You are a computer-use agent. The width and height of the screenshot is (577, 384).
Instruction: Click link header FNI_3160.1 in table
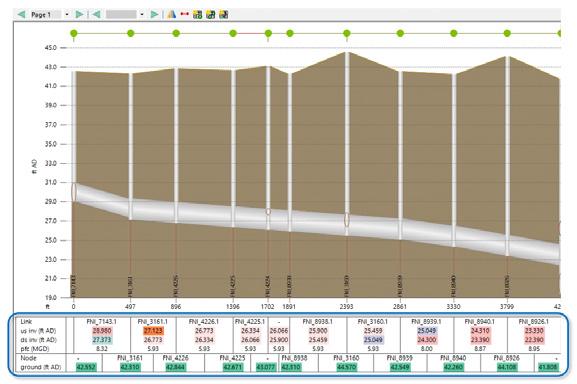click(373, 321)
